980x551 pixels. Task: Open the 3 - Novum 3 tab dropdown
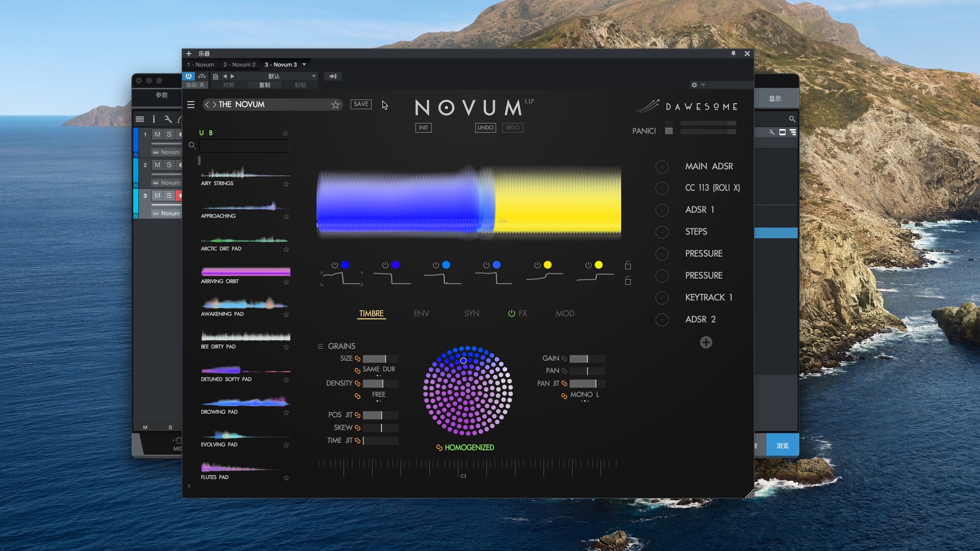click(x=304, y=65)
